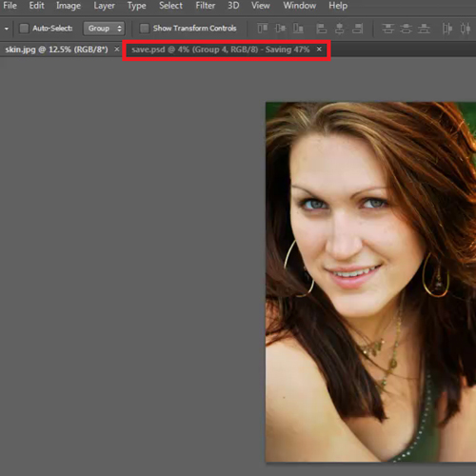Toggle the Show Transform Controls checkbox

coord(145,29)
